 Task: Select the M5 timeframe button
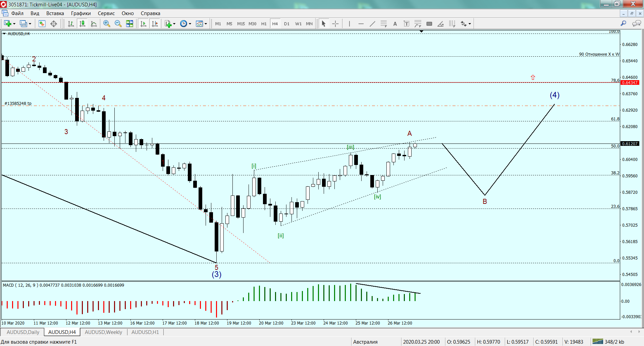(229, 23)
